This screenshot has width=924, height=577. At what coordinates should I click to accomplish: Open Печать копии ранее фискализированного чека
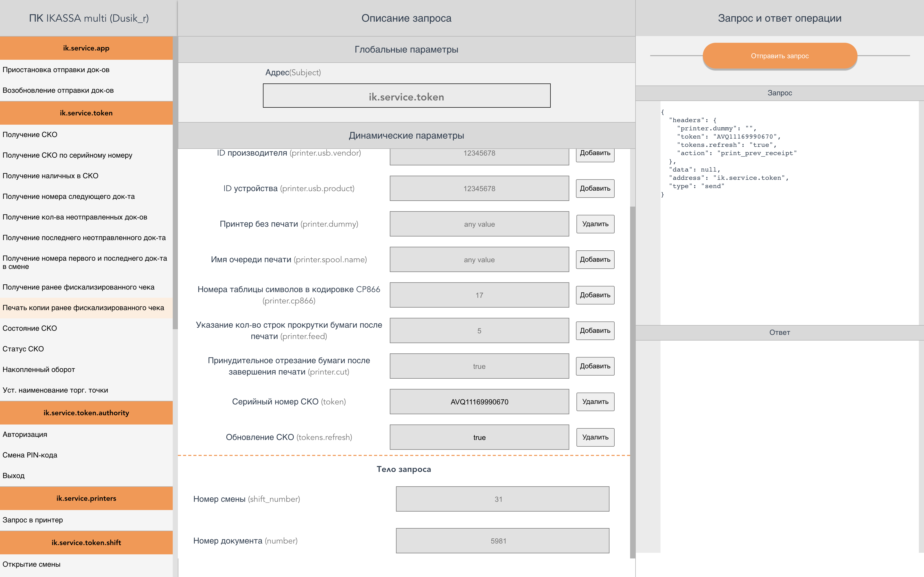click(x=83, y=308)
